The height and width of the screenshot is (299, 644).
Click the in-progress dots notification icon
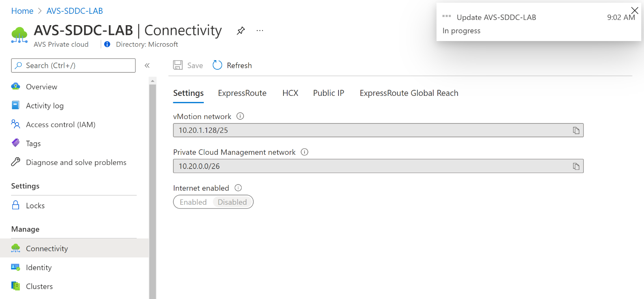click(447, 16)
